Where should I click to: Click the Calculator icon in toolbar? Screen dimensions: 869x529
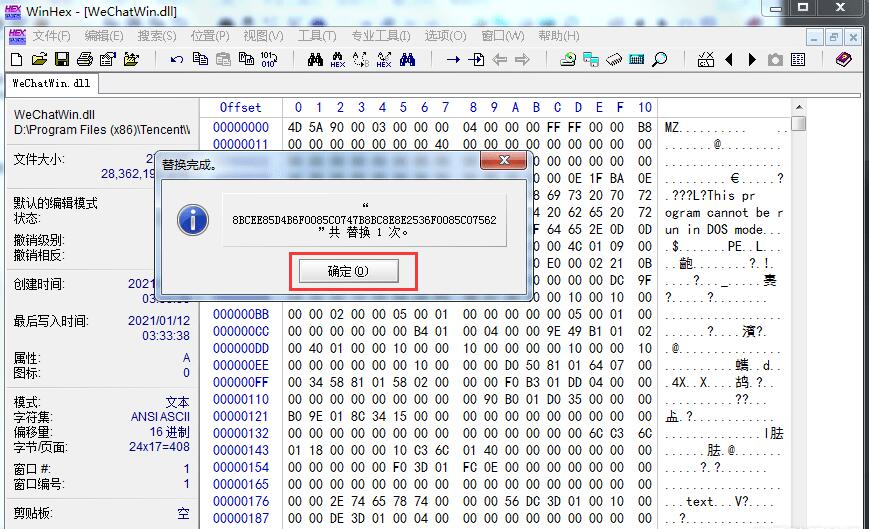click(x=636, y=60)
